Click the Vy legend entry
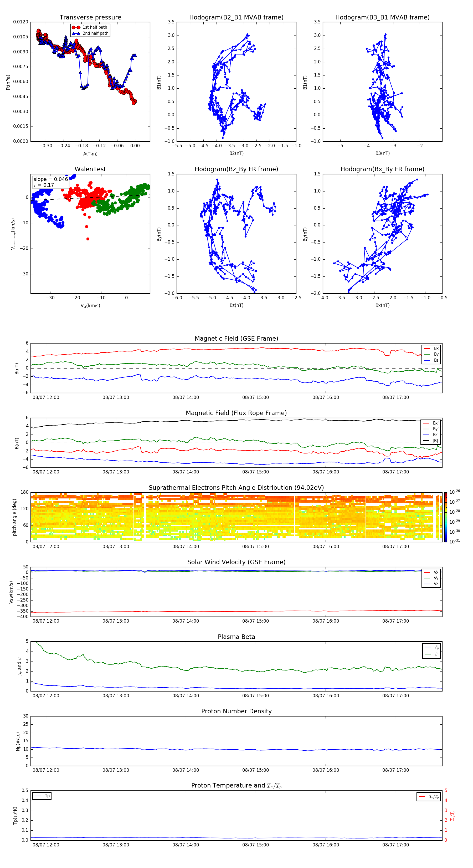The height and width of the screenshot is (868, 473). click(x=431, y=578)
